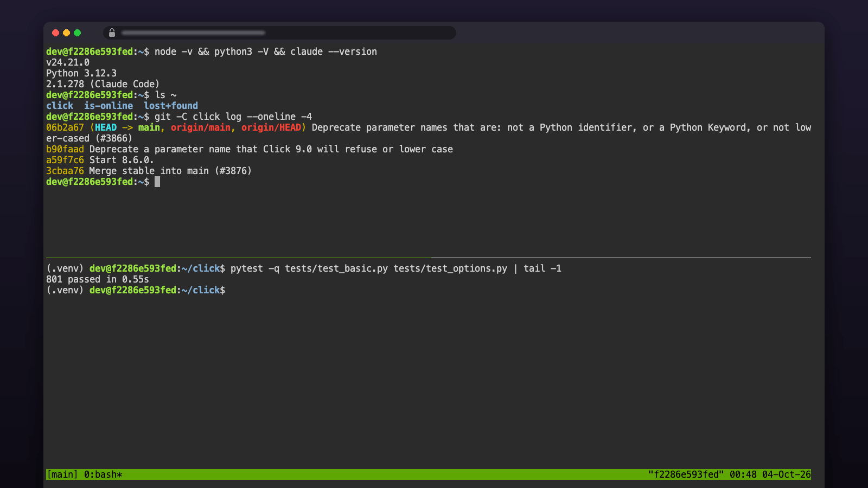This screenshot has width=868, height=488.
Task: Click commit hash 3cbaa76
Action: point(65,171)
